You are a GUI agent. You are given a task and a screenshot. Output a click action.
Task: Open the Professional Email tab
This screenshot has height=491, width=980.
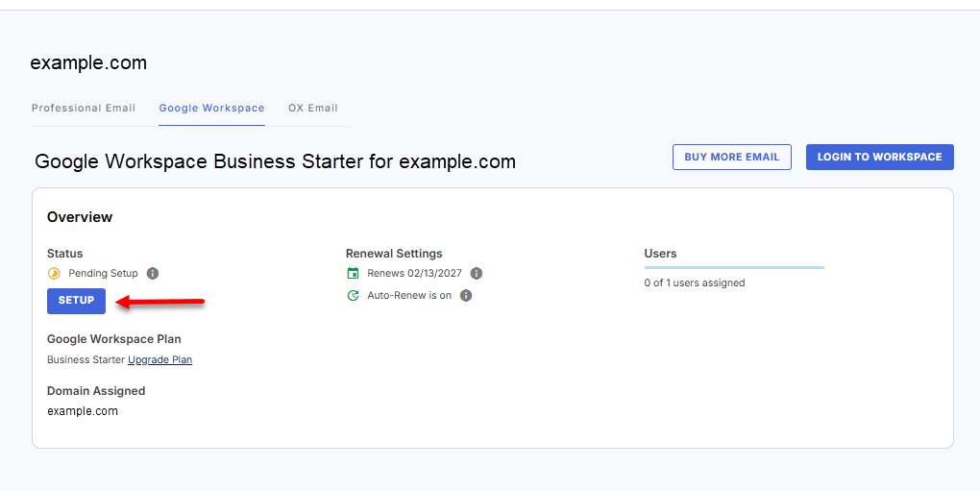click(84, 108)
